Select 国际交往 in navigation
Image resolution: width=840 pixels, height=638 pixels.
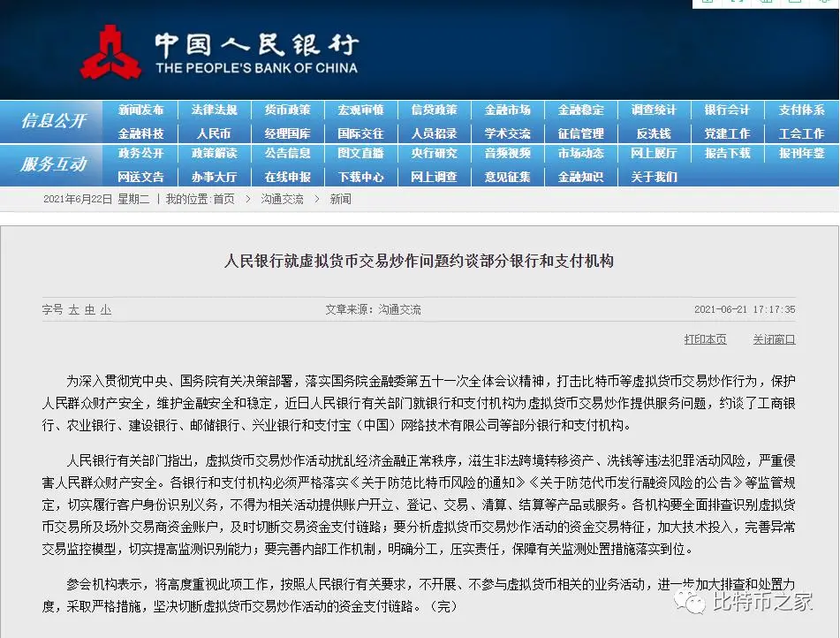tap(360, 133)
